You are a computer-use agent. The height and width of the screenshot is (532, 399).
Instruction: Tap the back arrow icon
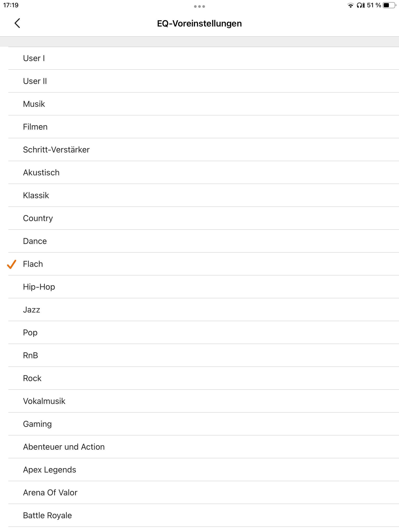[x=17, y=23]
